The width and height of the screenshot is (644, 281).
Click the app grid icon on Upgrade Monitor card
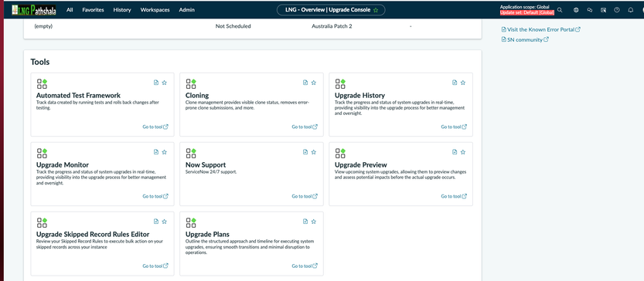[x=42, y=153]
